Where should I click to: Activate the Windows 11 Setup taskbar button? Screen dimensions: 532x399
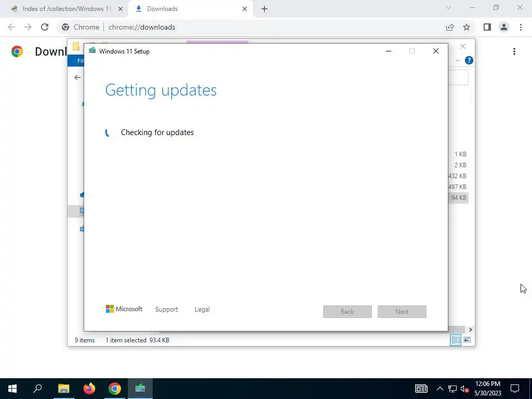click(x=140, y=389)
